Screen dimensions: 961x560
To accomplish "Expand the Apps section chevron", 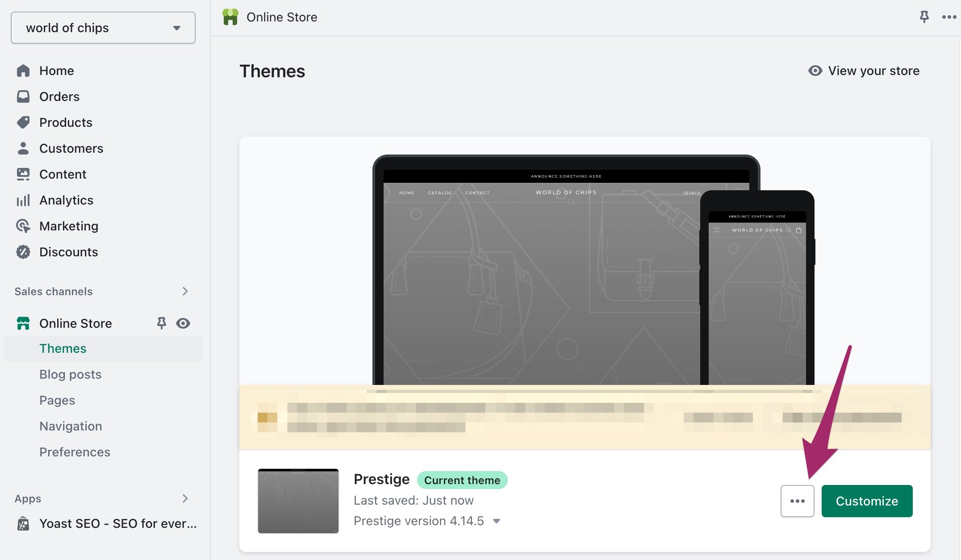I will pos(185,498).
